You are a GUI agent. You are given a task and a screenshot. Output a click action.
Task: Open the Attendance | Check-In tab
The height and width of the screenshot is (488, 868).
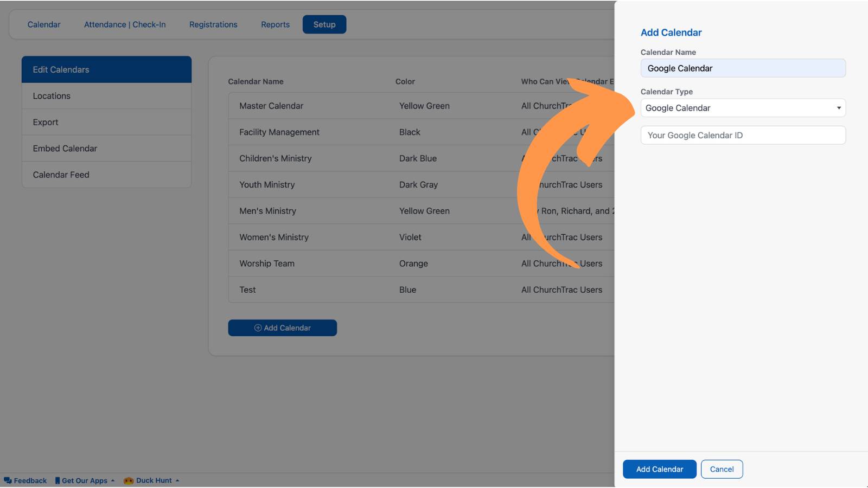pyautogui.click(x=125, y=24)
